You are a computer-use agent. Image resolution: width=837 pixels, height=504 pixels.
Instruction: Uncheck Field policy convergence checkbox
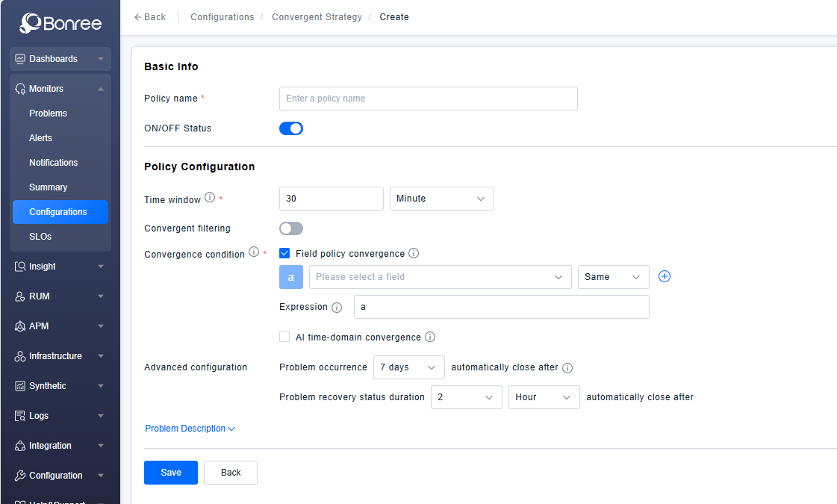(284, 253)
